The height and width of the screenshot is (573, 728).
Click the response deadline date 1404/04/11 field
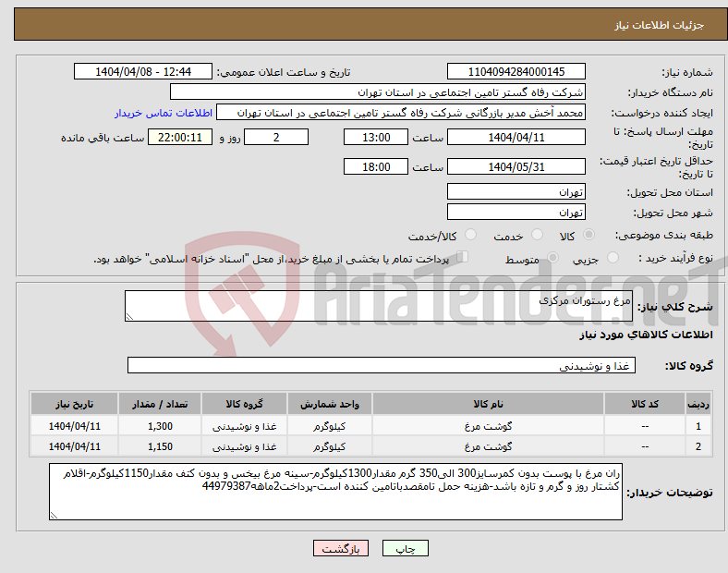[x=516, y=137]
